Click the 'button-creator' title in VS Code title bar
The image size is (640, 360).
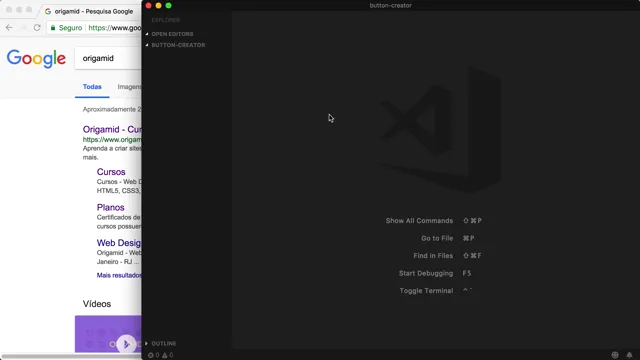(391, 5)
